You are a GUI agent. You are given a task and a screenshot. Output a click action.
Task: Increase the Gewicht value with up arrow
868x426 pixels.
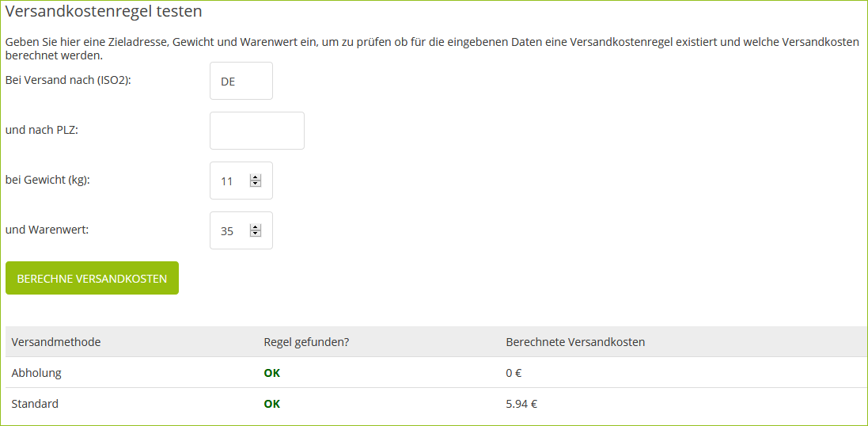256,177
